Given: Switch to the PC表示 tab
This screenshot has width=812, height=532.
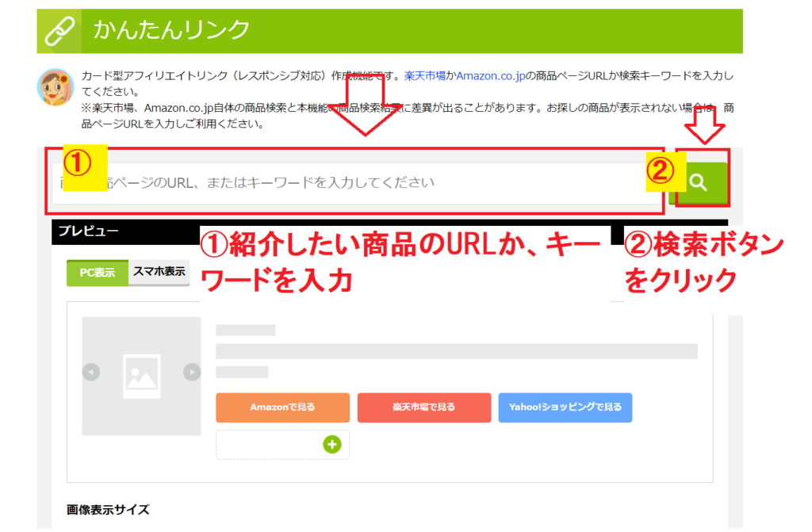Looking at the screenshot, I should (97, 272).
